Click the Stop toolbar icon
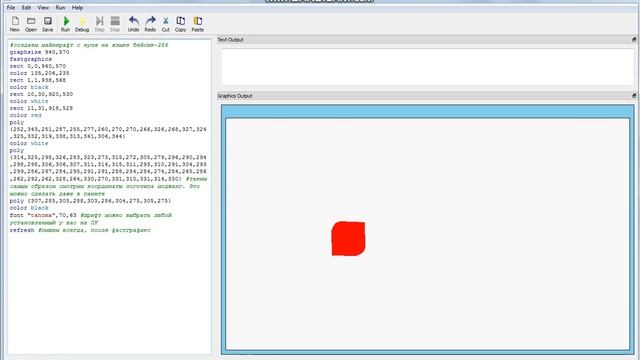 pos(115,24)
